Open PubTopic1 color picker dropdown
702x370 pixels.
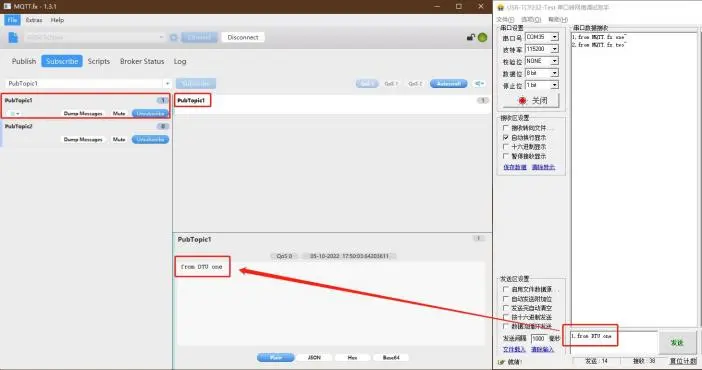pyautogui.click(x=14, y=114)
